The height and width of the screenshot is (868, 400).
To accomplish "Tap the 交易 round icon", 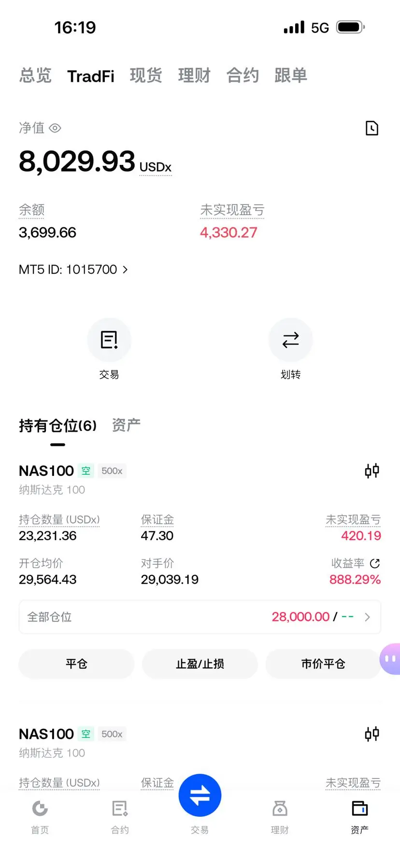I will 109,340.
